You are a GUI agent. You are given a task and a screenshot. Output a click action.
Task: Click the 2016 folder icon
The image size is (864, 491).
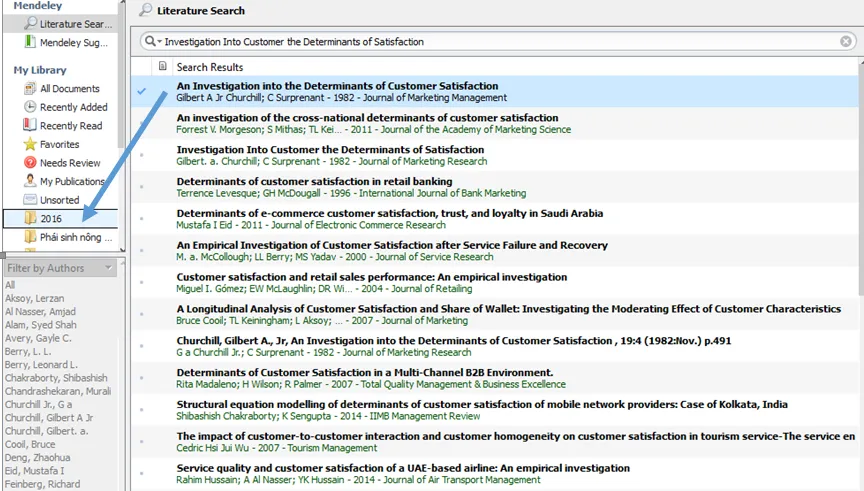[x=30, y=218]
